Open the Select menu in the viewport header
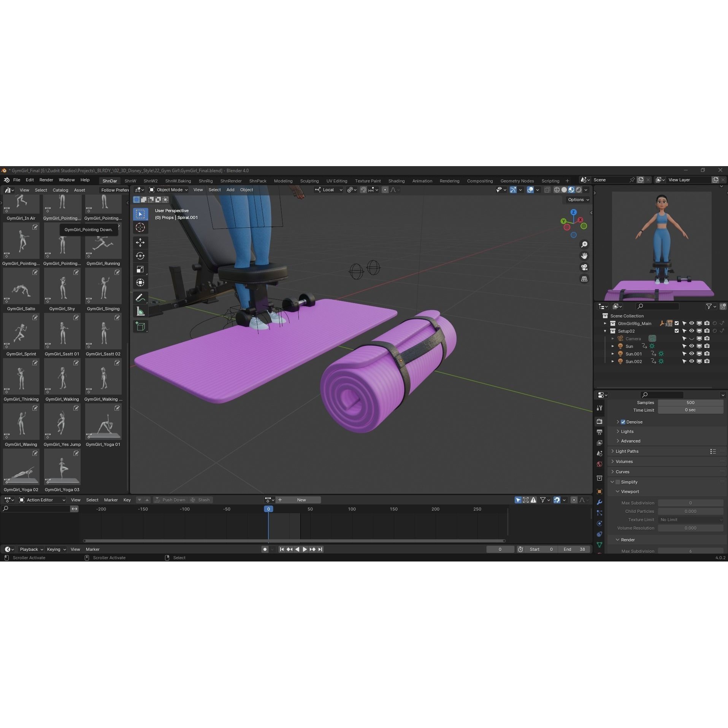 pos(214,190)
